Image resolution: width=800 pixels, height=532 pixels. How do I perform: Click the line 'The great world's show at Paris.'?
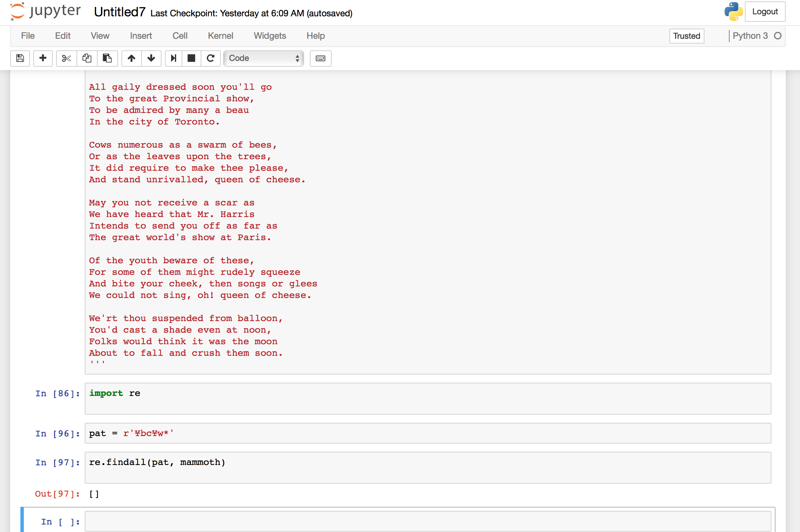180,237
